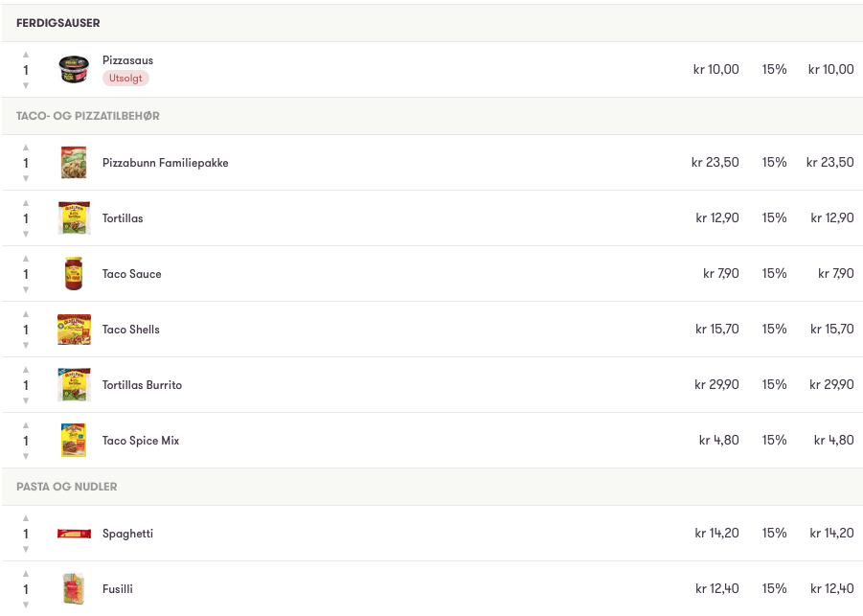Increase quantity of Pizzasaus with up arrow
The height and width of the screenshot is (616, 863).
pyautogui.click(x=26, y=55)
